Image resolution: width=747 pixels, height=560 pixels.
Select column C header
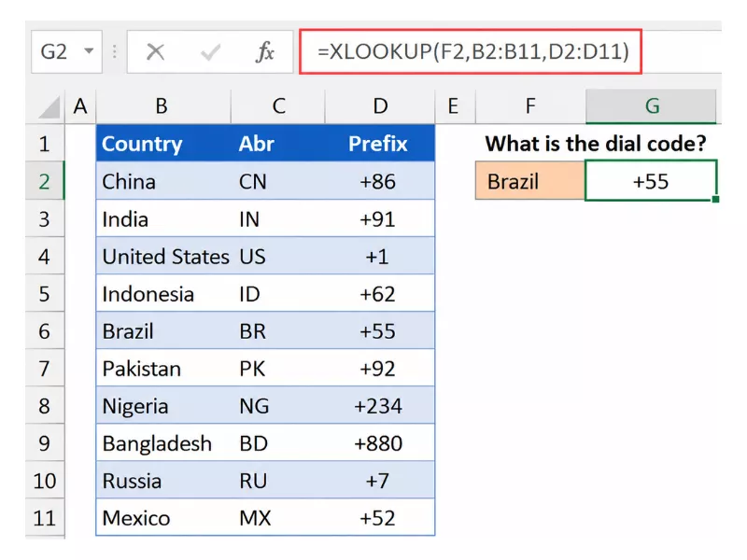point(278,106)
